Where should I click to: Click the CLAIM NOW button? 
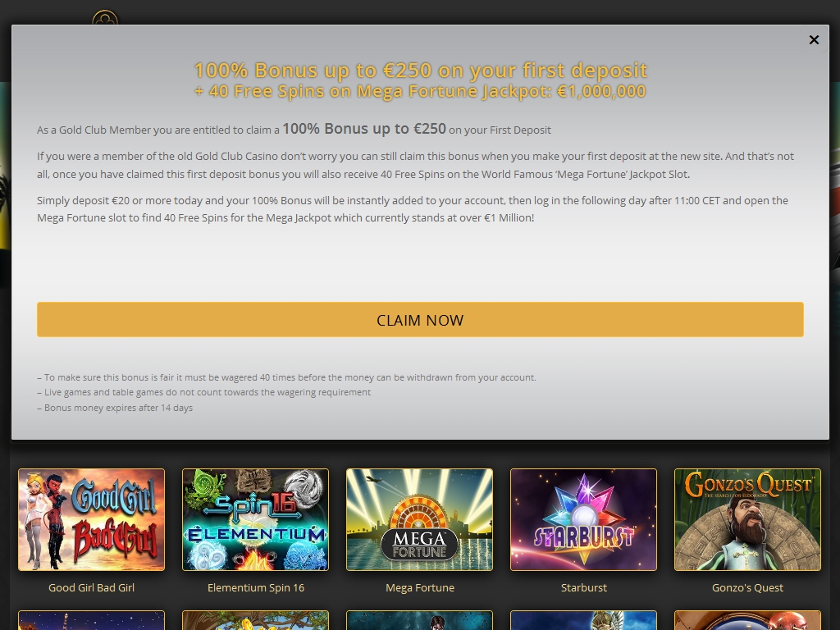pyautogui.click(x=420, y=320)
